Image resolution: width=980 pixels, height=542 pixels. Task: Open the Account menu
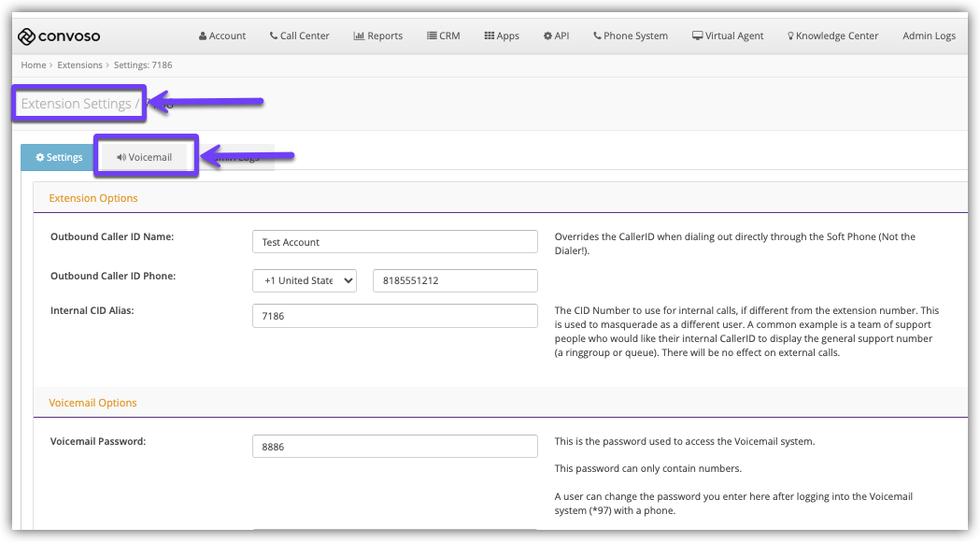tap(222, 36)
